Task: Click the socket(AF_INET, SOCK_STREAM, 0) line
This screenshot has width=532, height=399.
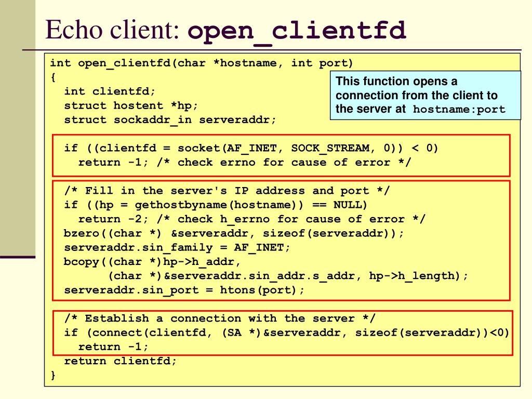Action: point(251,148)
